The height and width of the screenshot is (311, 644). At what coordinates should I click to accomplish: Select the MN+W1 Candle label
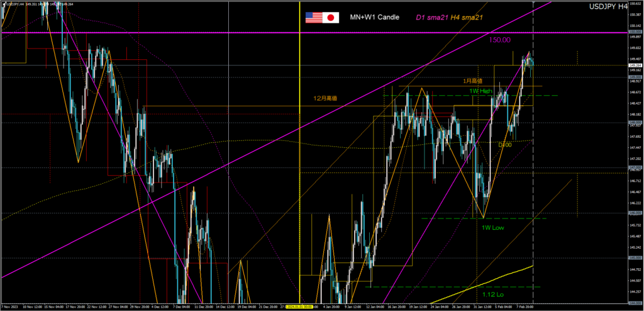pyautogui.click(x=374, y=18)
